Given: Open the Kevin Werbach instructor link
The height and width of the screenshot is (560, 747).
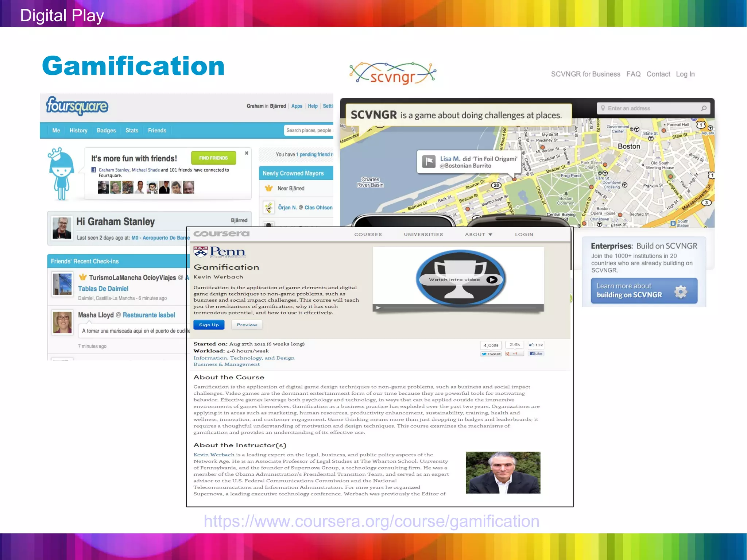Looking at the screenshot, I should [x=214, y=455].
